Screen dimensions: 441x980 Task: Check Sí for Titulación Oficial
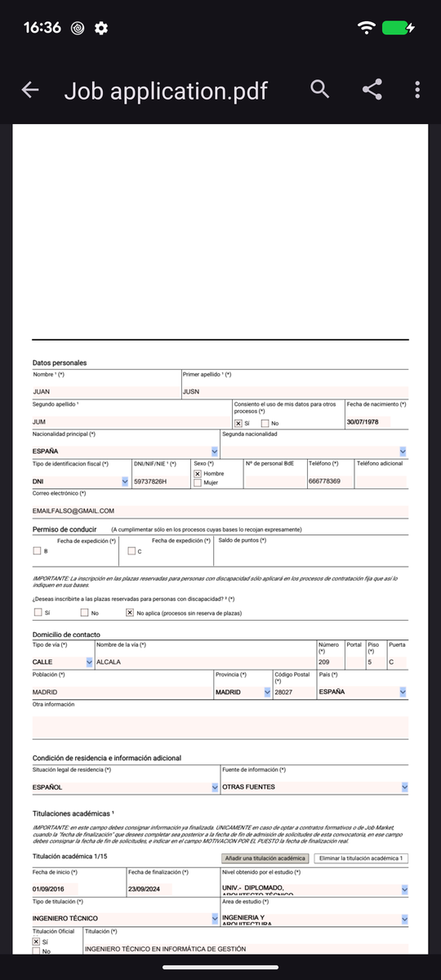coord(36,942)
